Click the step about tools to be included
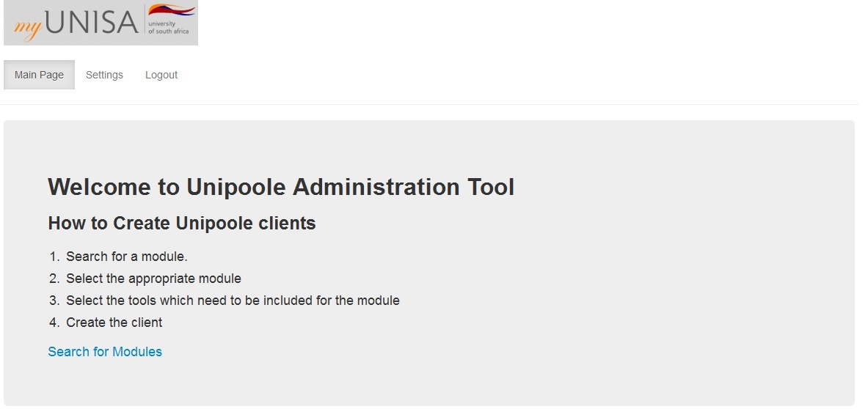This screenshot has height=409, width=868. (x=233, y=301)
